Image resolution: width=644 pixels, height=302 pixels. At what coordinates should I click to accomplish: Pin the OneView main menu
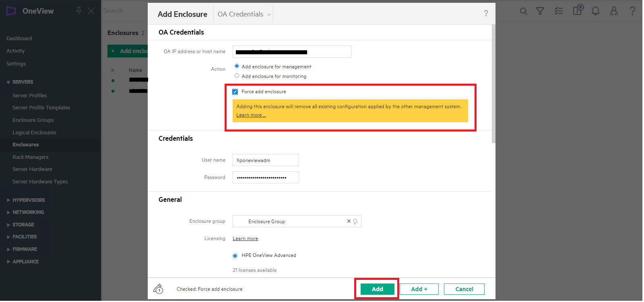[x=79, y=10]
